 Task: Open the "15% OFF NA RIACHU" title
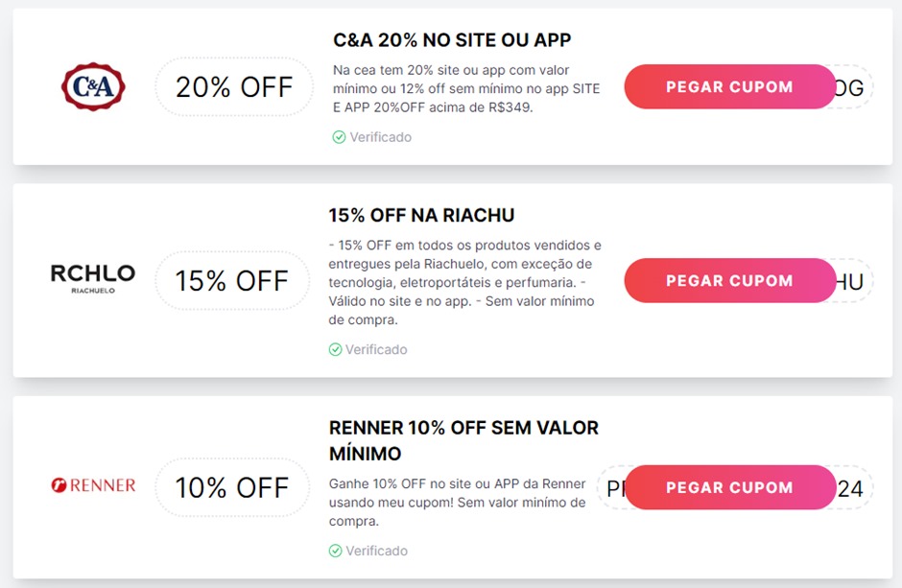(421, 215)
